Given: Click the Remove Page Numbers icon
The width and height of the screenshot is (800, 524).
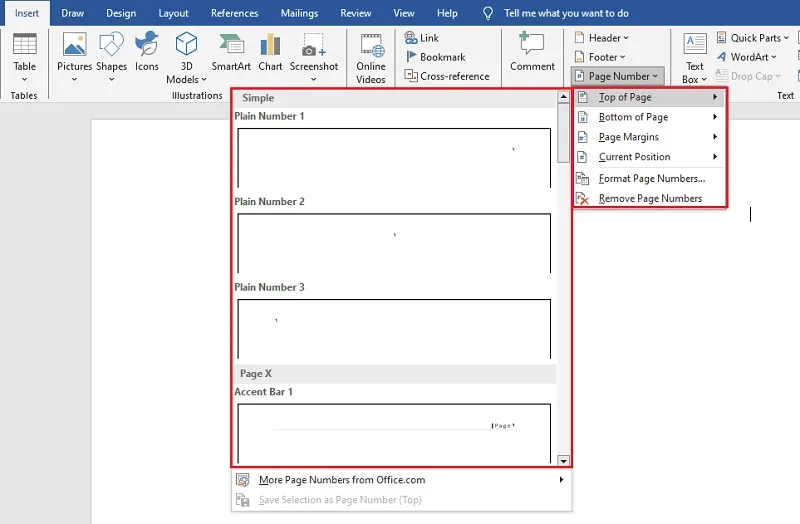Looking at the screenshot, I should [x=582, y=198].
